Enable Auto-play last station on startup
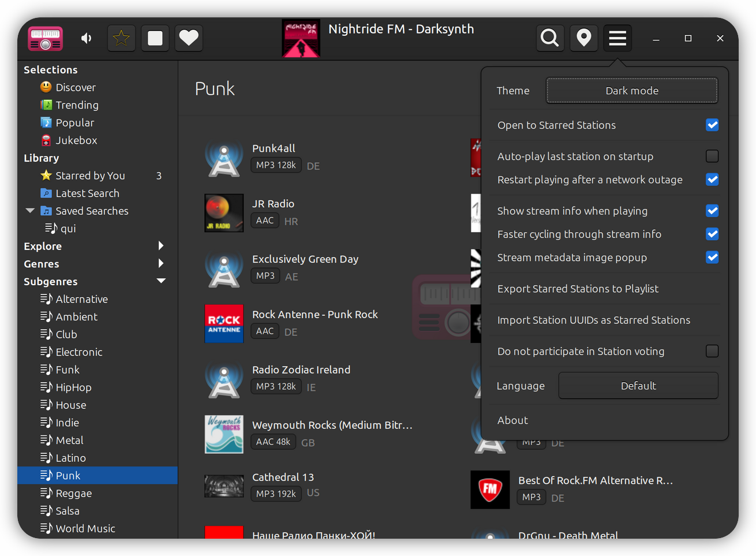The width and height of the screenshot is (756, 556). (712, 156)
